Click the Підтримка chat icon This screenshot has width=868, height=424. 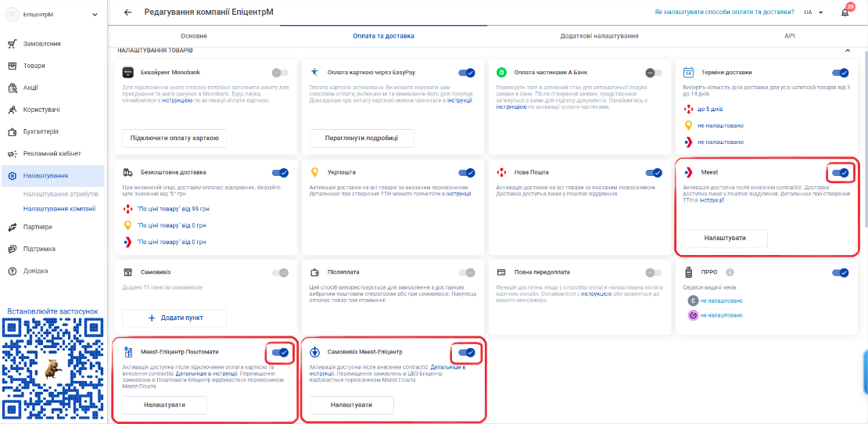click(13, 249)
